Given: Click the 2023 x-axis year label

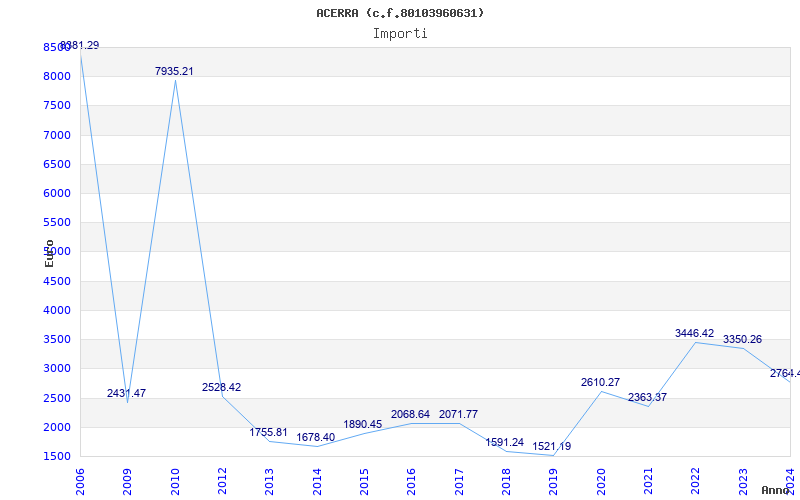Looking at the screenshot, I should pyautogui.click(x=743, y=482).
